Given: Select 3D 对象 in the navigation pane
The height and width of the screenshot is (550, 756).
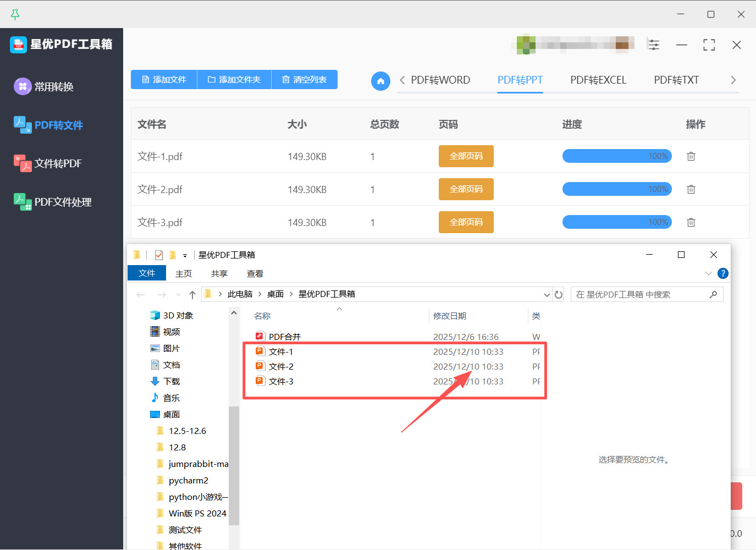Looking at the screenshot, I should pos(172,315).
